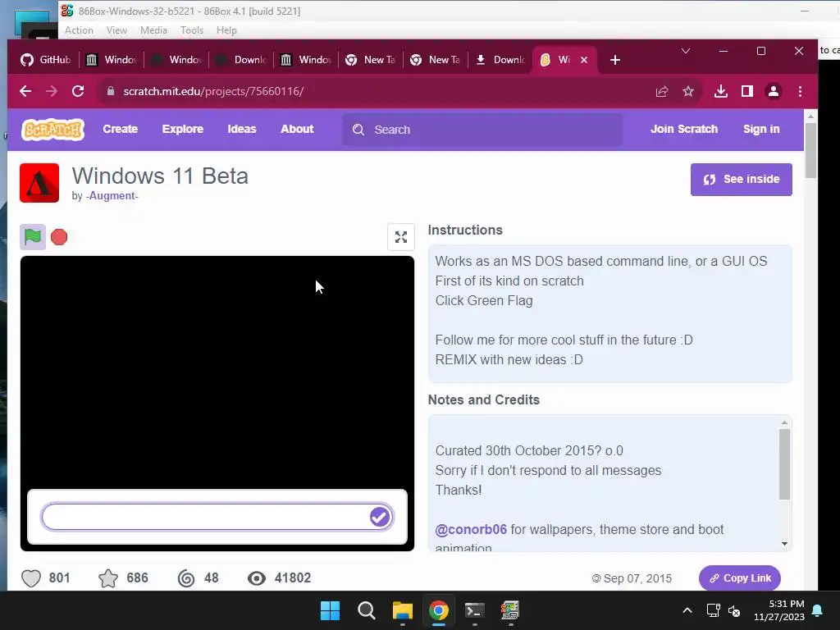Image resolution: width=840 pixels, height=630 pixels.
Task: Open the @conorb06 profile link
Action: 471,529
